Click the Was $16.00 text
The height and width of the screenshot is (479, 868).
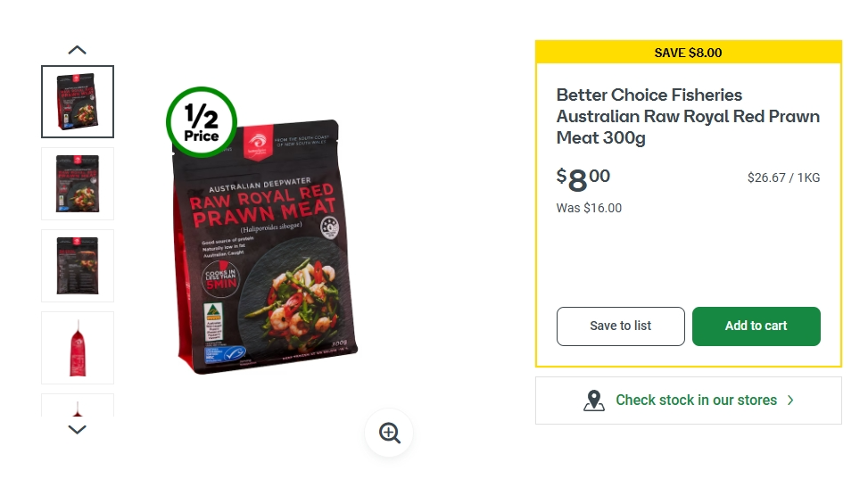(x=589, y=208)
